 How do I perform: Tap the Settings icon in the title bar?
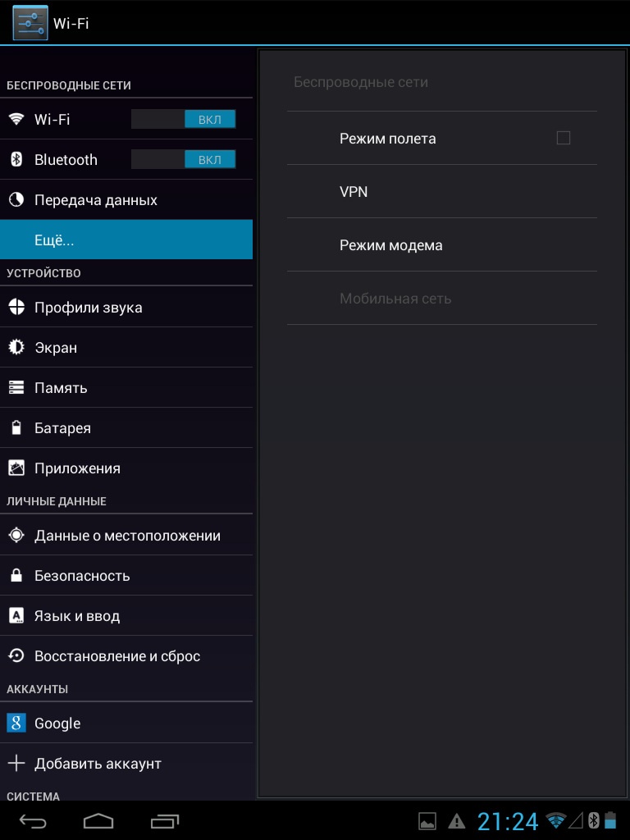(x=30, y=23)
